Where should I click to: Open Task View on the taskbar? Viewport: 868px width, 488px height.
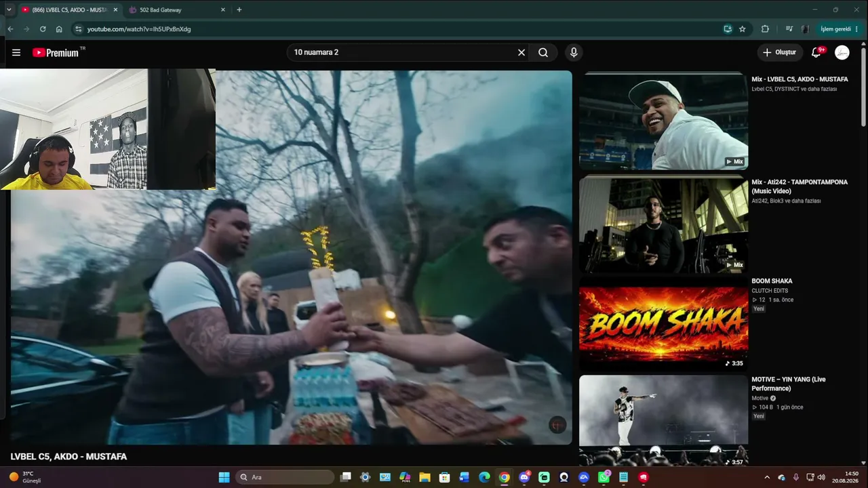pyautogui.click(x=346, y=477)
